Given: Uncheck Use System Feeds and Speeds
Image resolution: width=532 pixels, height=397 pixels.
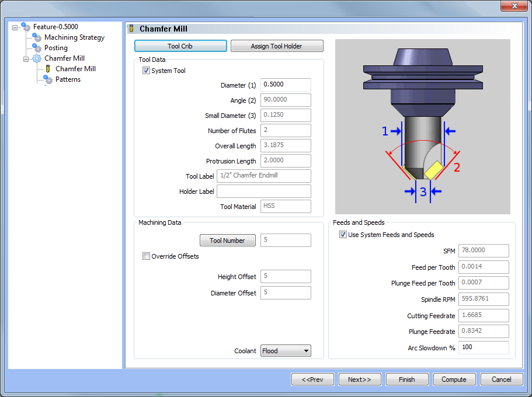Looking at the screenshot, I should [343, 235].
